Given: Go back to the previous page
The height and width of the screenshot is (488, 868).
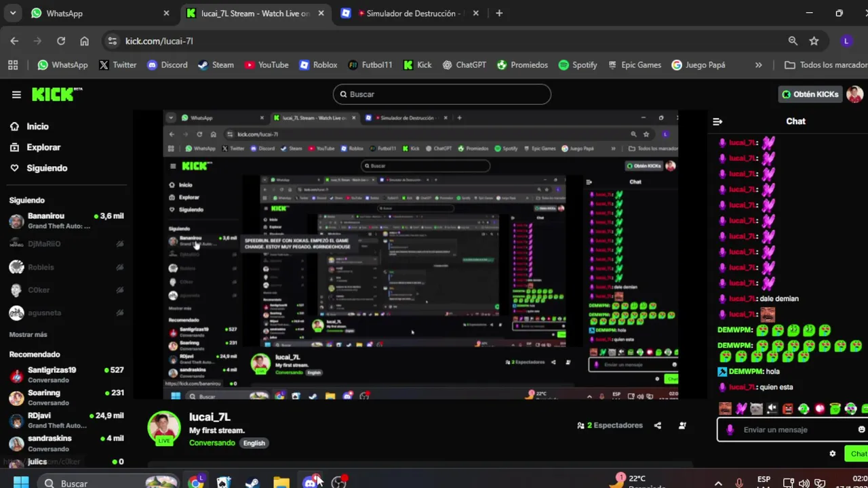Looking at the screenshot, I should tap(14, 41).
